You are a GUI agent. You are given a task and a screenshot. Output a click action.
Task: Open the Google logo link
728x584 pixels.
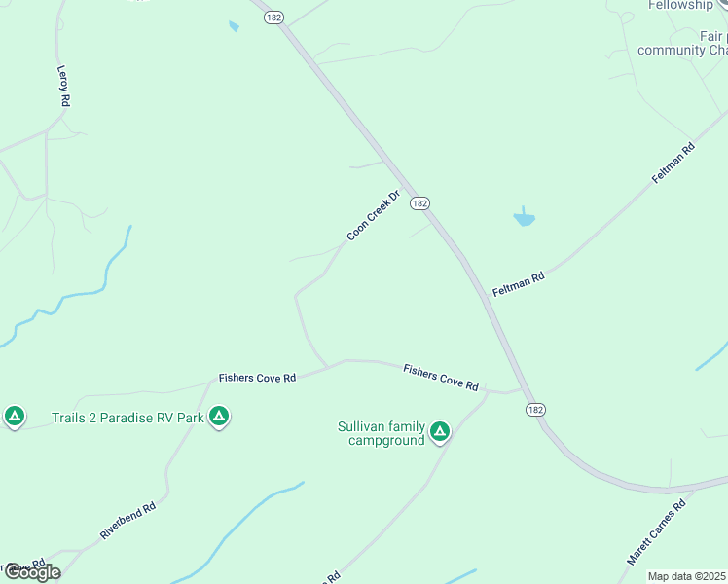pos(33,573)
